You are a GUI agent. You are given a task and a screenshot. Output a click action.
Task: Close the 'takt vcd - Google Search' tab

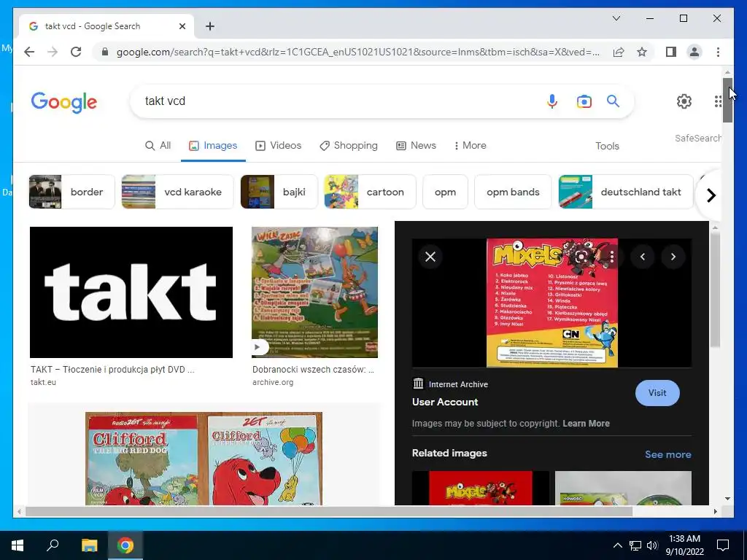(182, 26)
